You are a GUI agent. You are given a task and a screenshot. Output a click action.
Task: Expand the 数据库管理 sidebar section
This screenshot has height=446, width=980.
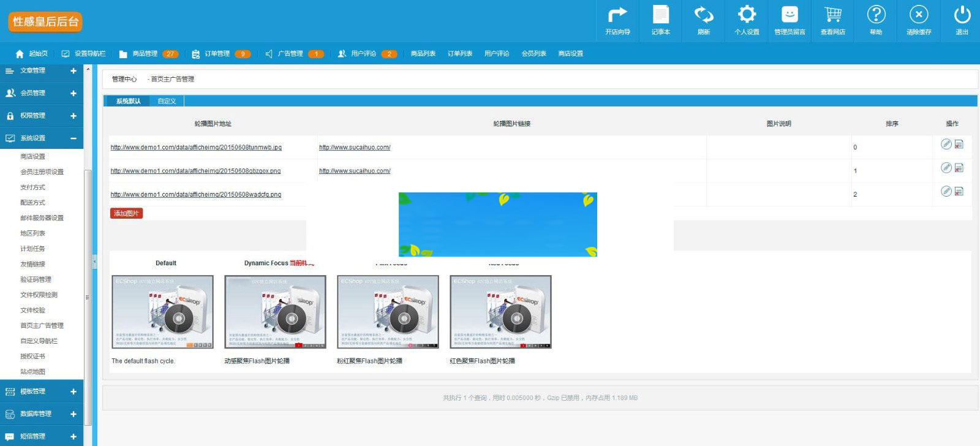73,414
